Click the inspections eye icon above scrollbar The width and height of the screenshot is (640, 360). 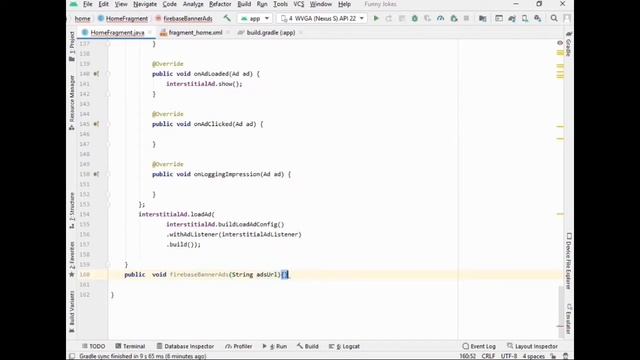[x=560, y=43]
